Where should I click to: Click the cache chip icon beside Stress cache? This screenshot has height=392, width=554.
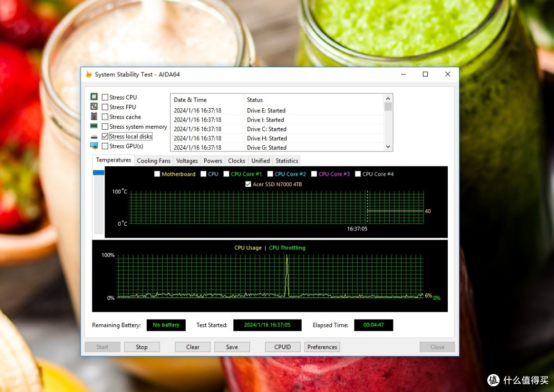(94, 116)
